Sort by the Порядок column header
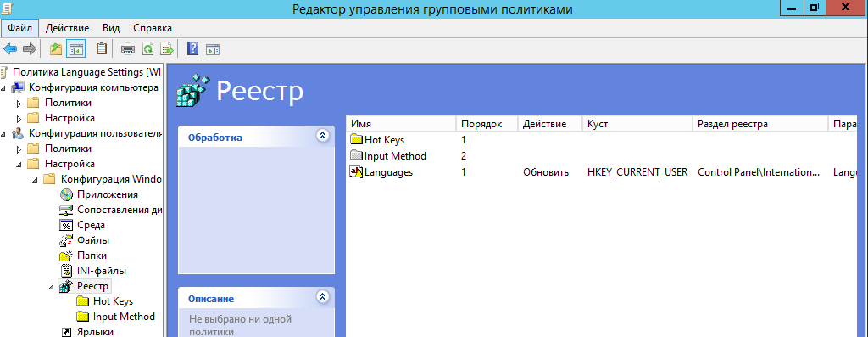This screenshot has height=337, width=868. tap(487, 124)
